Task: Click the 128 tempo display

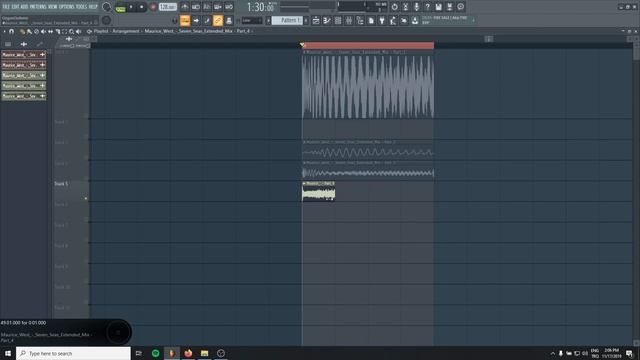Action: point(167,7)
